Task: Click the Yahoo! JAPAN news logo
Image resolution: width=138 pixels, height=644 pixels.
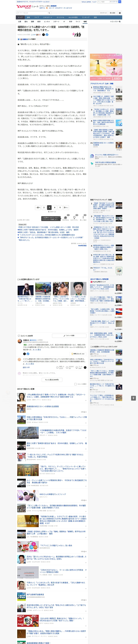Action: [27, 7]
